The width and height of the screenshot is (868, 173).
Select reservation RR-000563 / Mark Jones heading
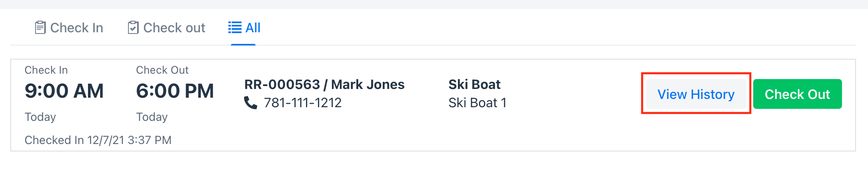(x=325, y=84)
